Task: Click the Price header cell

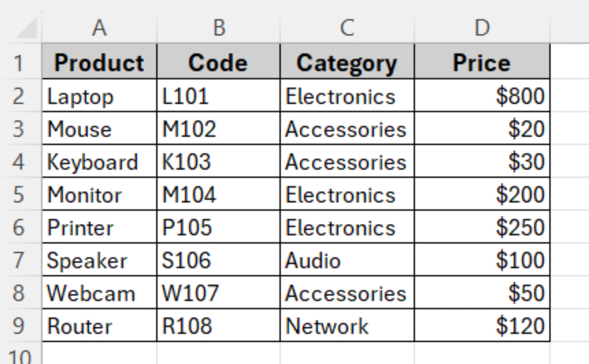Action: (482, 61)
